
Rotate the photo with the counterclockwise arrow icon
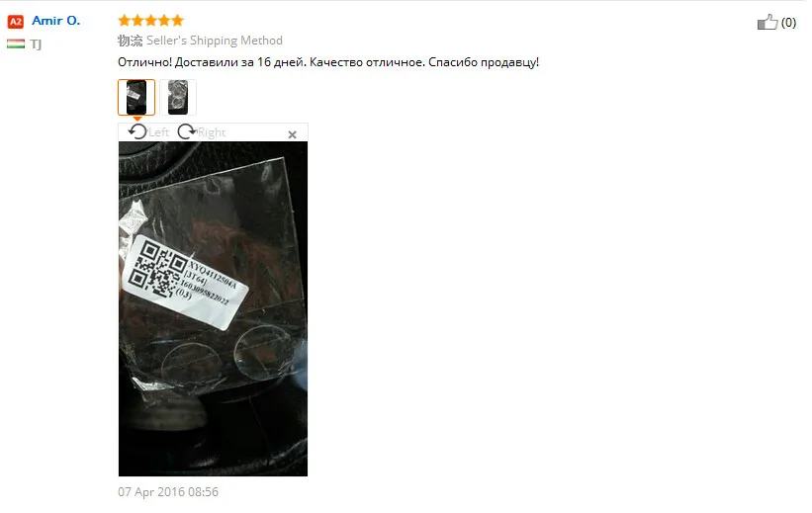tap(137, 131)
